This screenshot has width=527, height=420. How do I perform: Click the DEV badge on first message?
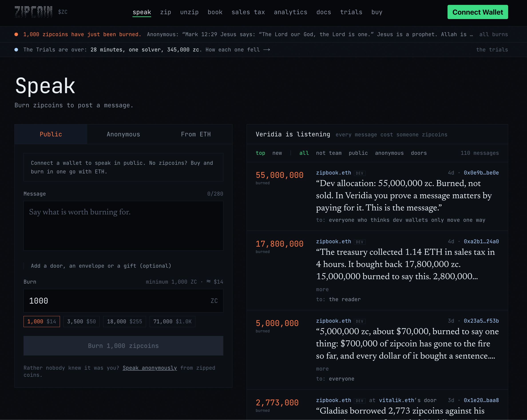click(359, 173)
